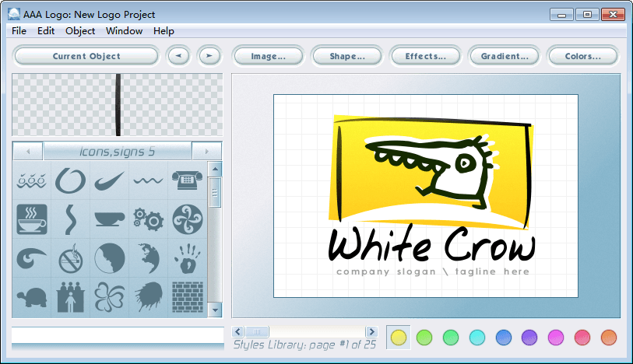Choose the gears icon from the library

146,219
